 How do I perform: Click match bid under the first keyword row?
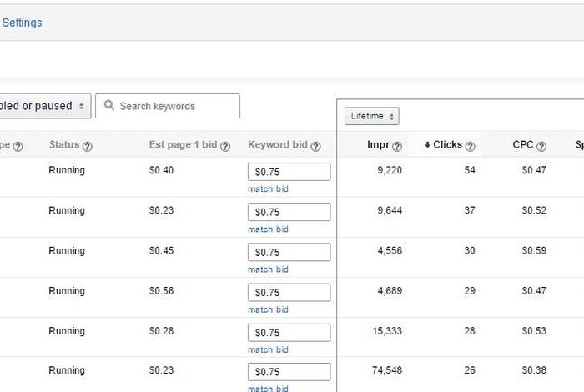(x=268, y=189)
